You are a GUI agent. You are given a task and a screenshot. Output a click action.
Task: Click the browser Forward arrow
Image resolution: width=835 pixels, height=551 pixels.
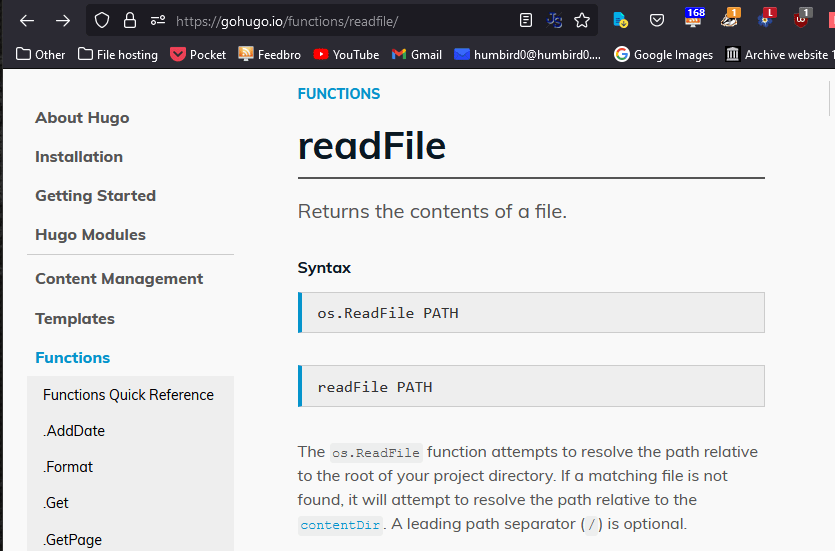[63, 20]
